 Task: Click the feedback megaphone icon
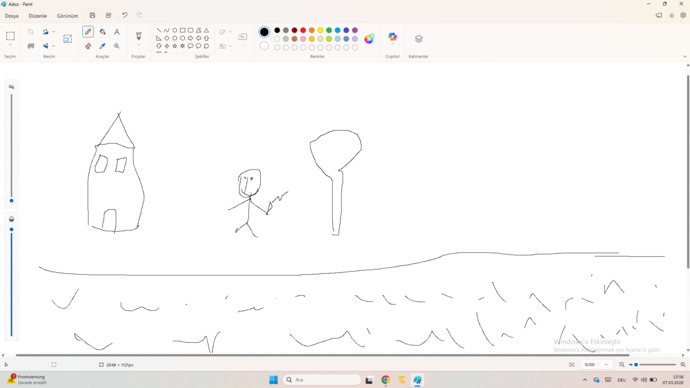(x=659, y=15)
